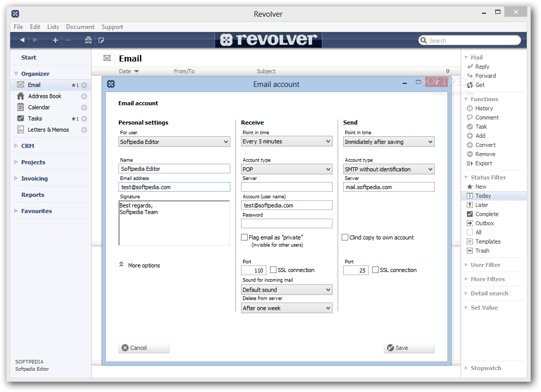Click the forward navigation arrow in toolbar

point(35,40)
